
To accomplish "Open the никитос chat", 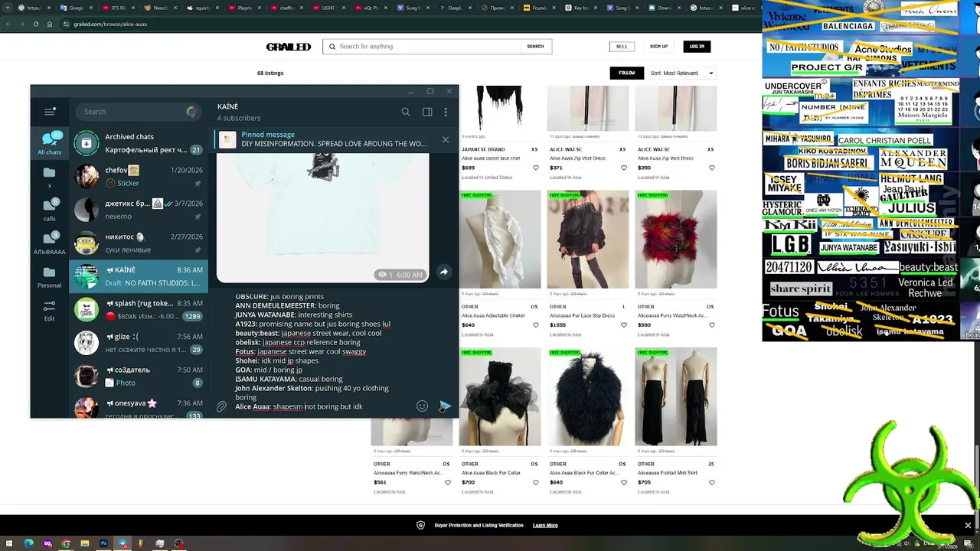I will coord(139,243).
